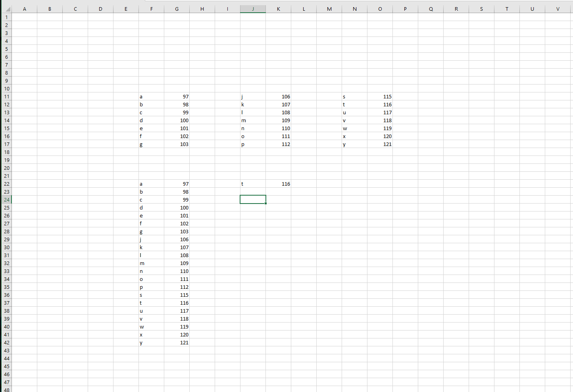Click cell G42 with value 121
Screen dimensions: 573x392
pos(177,342)
